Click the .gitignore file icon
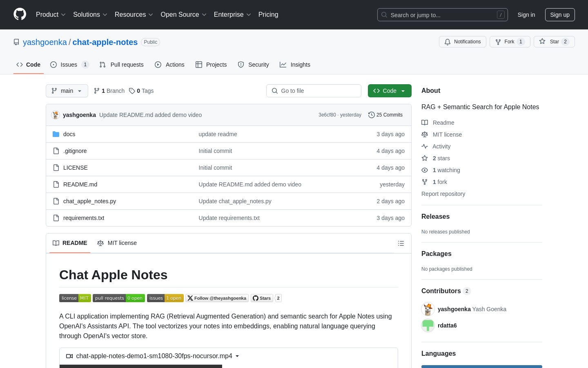588x368 pixels. tap(56, 151)
